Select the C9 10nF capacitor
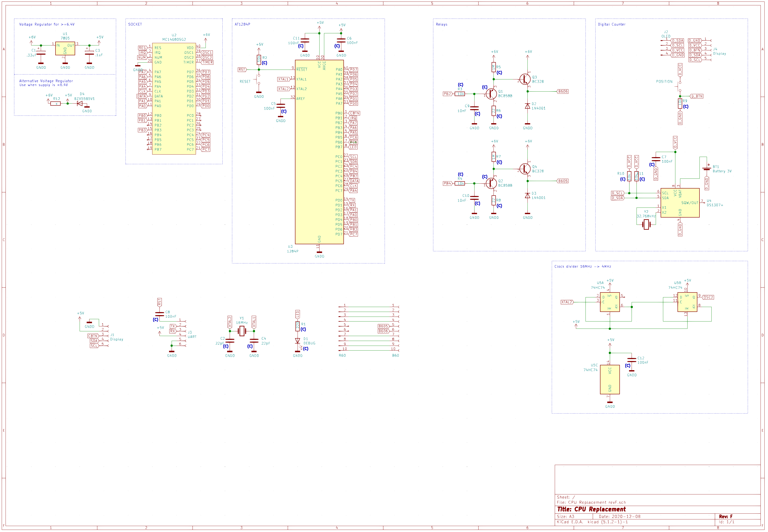 click(474, 108)
